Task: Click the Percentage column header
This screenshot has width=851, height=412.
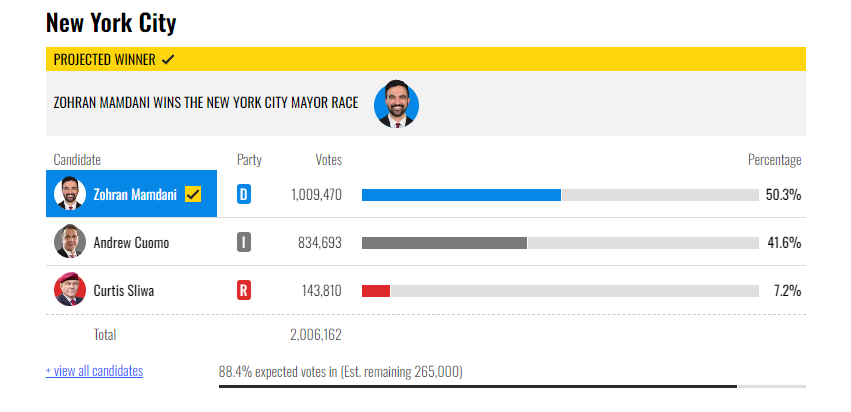Action: 774,160
